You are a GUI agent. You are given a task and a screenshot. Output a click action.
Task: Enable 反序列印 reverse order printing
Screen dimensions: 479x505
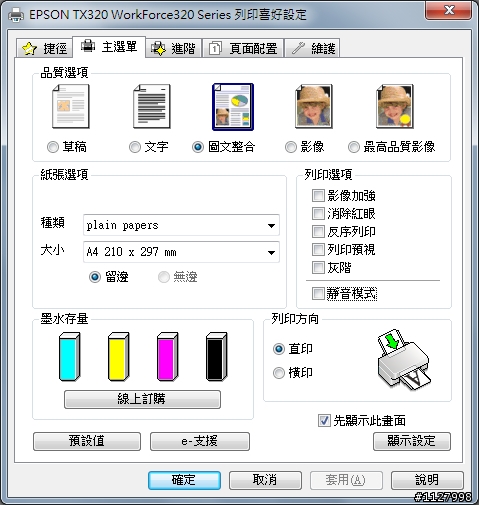coord(318,232)
